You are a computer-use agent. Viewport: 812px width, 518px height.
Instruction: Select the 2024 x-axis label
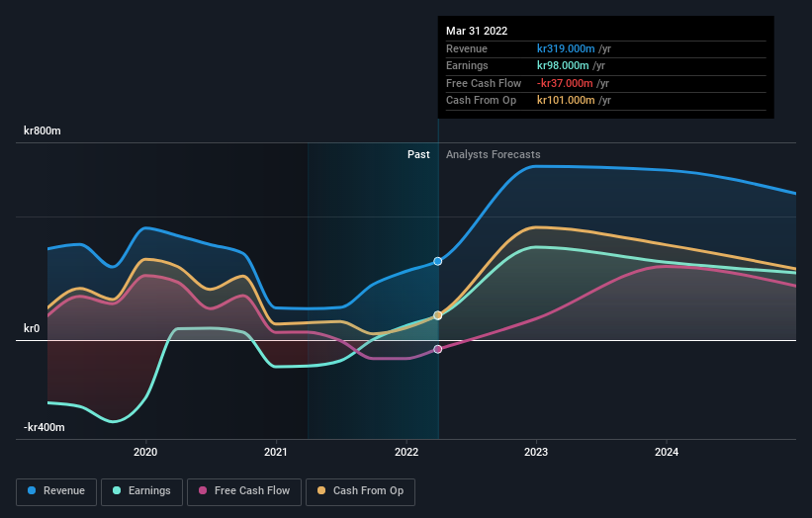pos(667,452)
